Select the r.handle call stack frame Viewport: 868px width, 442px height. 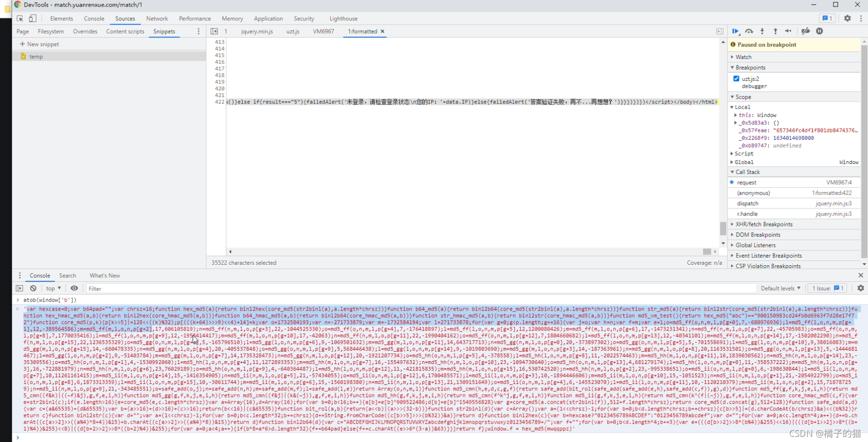[794, 214]
